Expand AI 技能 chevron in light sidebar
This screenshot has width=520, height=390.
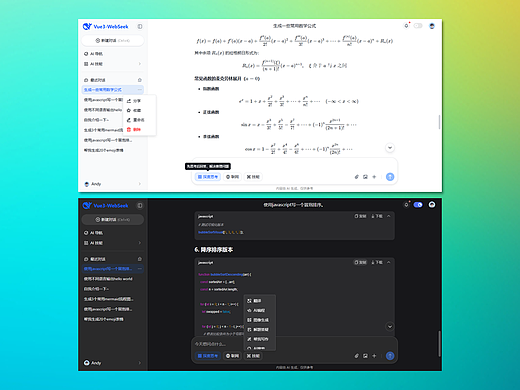pos(140,64)
